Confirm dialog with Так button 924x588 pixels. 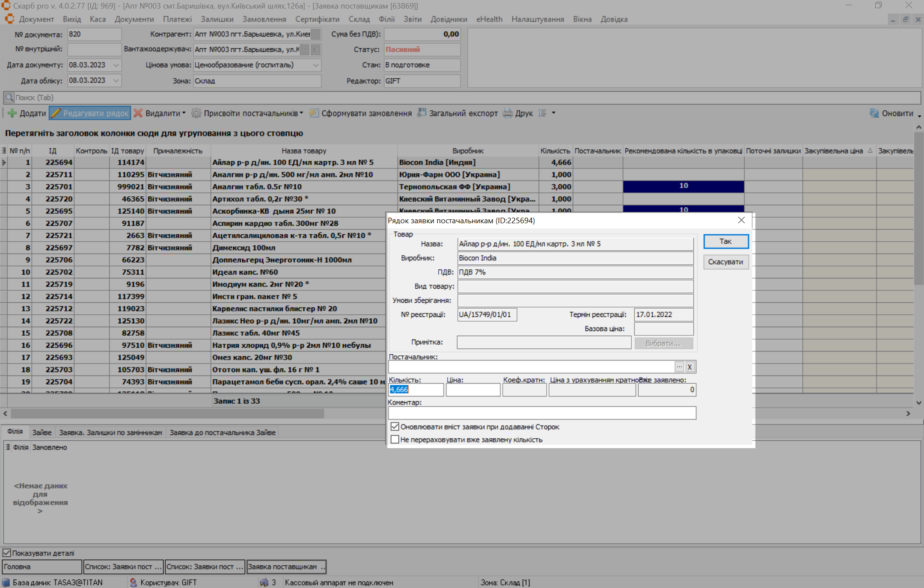(x=725, y=241)
